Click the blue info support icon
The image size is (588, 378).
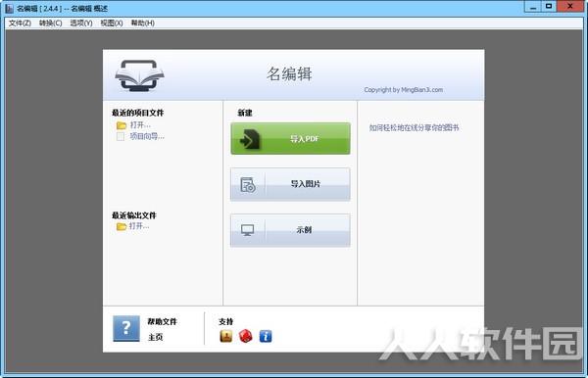(266, 336)
